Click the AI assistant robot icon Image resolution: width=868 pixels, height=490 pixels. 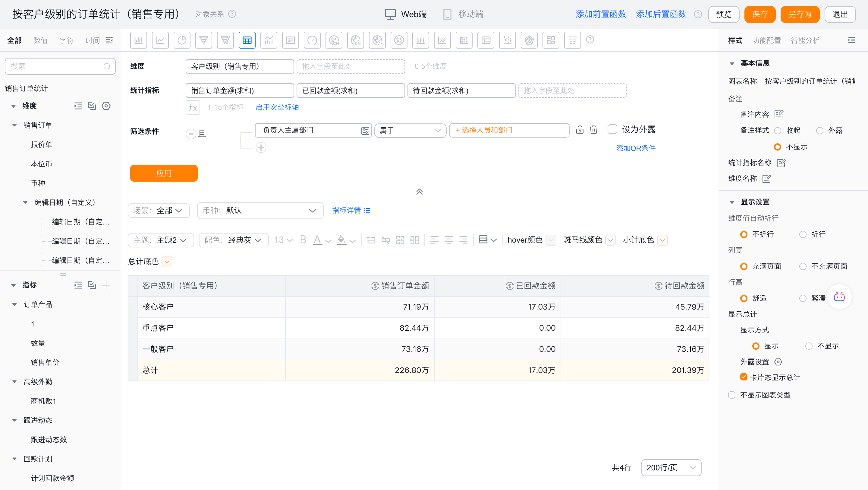pyautogui.click(x=839, y=297)
